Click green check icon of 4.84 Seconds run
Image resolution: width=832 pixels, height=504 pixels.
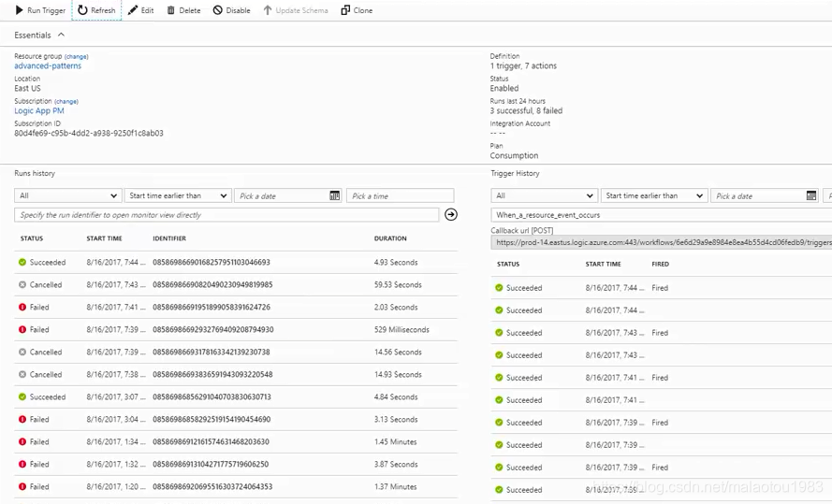(22, 397)
